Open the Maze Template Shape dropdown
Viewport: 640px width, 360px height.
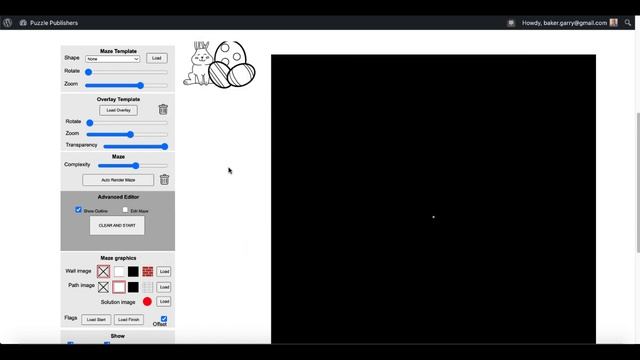[113, 59]
